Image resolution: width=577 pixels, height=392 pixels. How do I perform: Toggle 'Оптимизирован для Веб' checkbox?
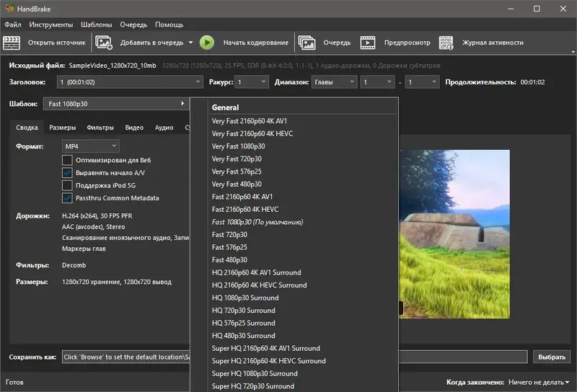67,160
